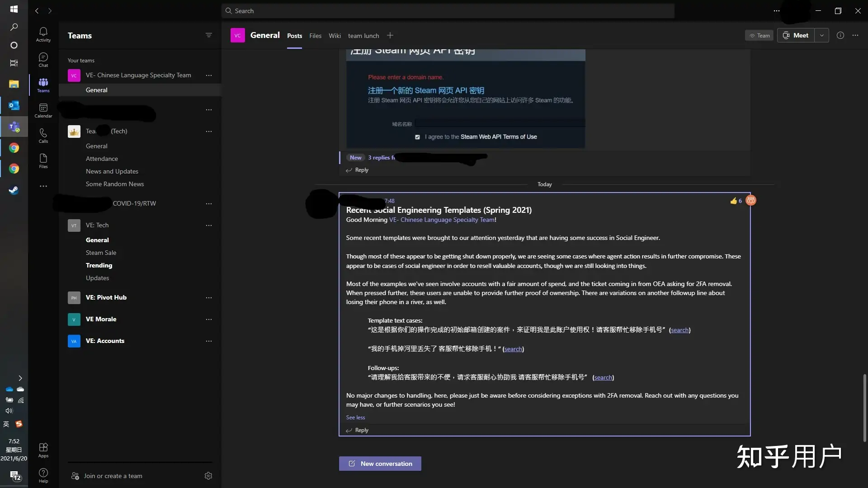Image resolution: width=868 pixels, height=488 pixels.
Task: Switch to the Posts tab
Action: tap(294, 36)
